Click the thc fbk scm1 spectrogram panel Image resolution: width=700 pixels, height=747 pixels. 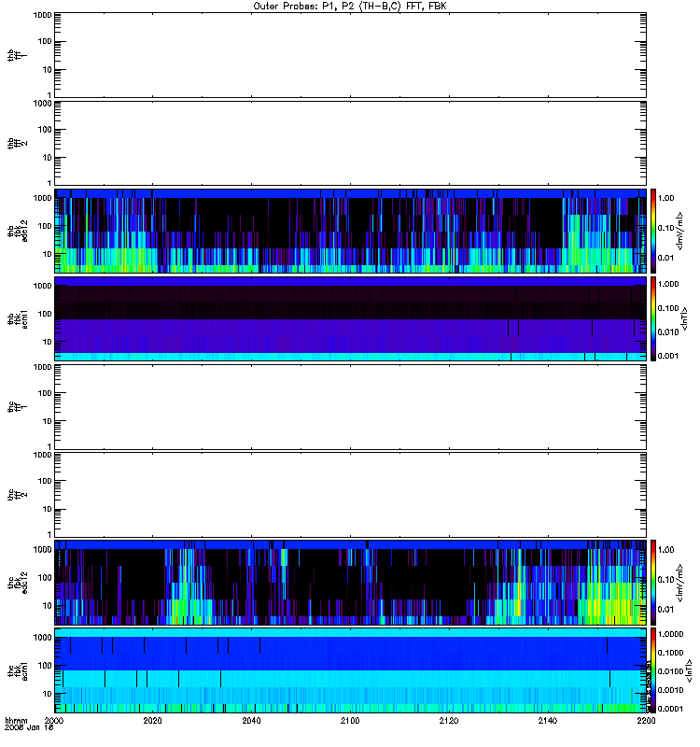pos(351,670)
